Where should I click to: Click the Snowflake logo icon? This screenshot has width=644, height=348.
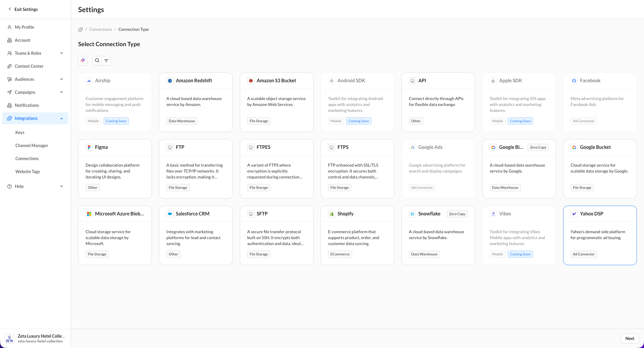412,214
